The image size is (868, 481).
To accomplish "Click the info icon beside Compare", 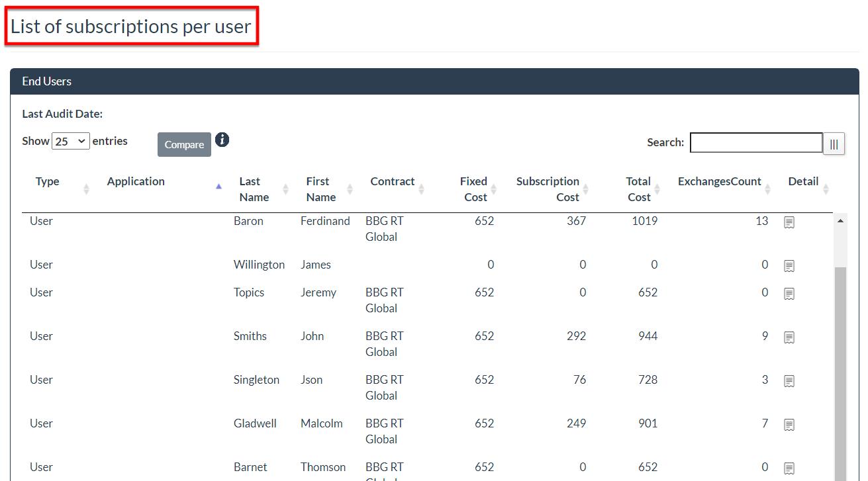I will click(222, 140).
